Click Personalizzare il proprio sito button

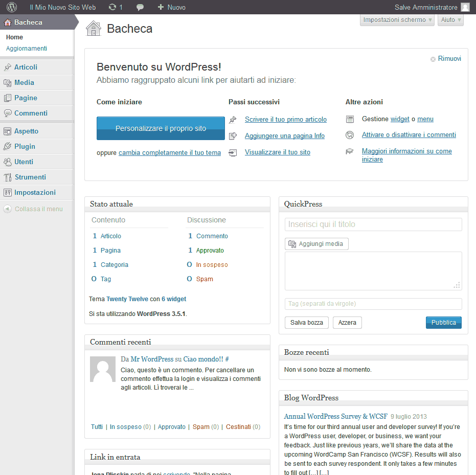point(161,128)
